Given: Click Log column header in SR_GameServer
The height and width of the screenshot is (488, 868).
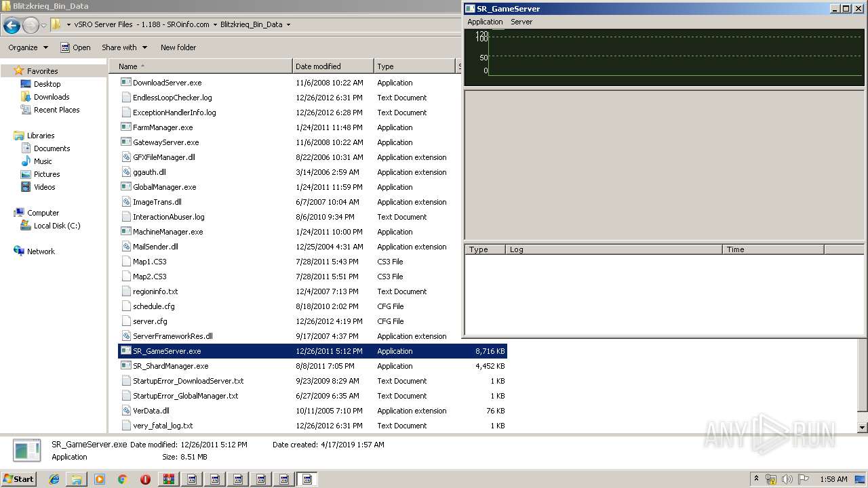Looking at the screenshot, I should pyautogui.click(x=614, y=249).
